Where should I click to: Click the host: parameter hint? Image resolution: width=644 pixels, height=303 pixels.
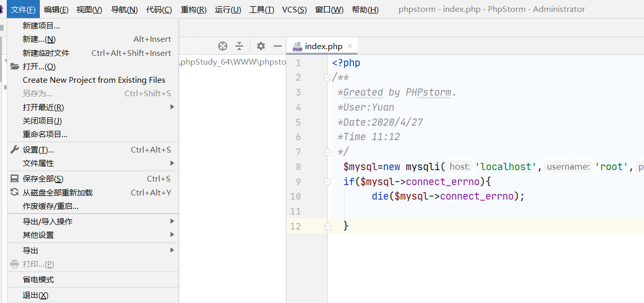(x=459, y=166)
